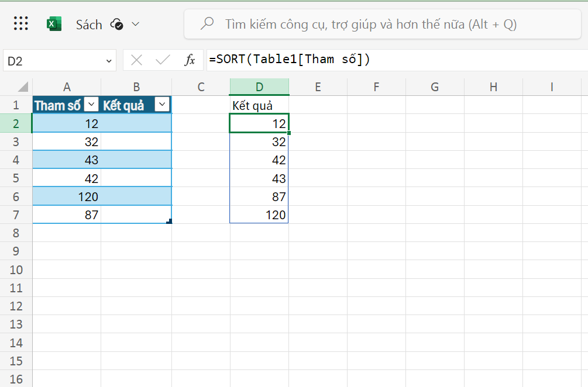Open the file name dropdown chevron

(x=135, y=25)
